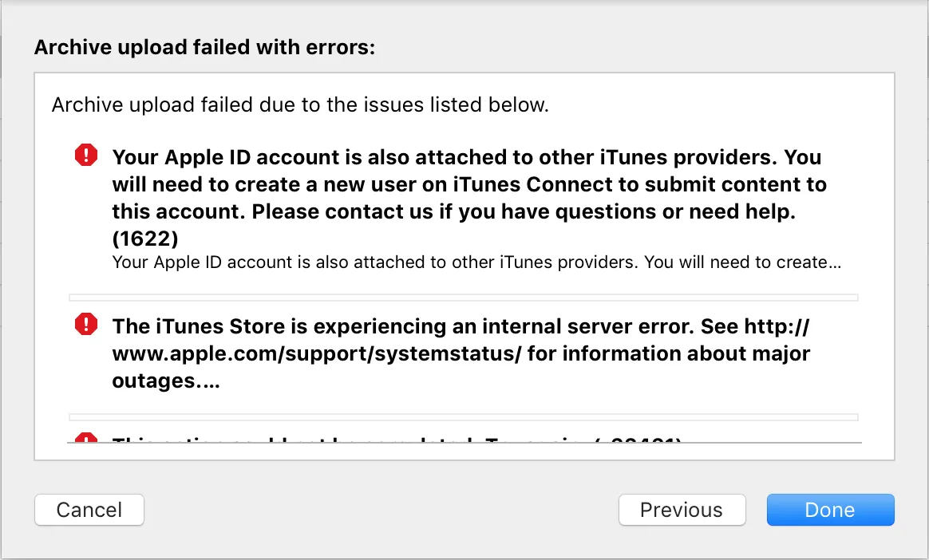929x560 pixels.
Task: Open the apple.com/support/systemstatus URL text
Action: pos(317,353)
